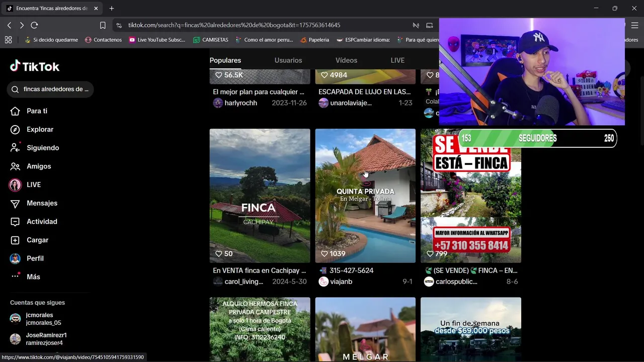Open Papeleria bookmark
The height and width of the screenshot is (362, 644).
(314, 40)
